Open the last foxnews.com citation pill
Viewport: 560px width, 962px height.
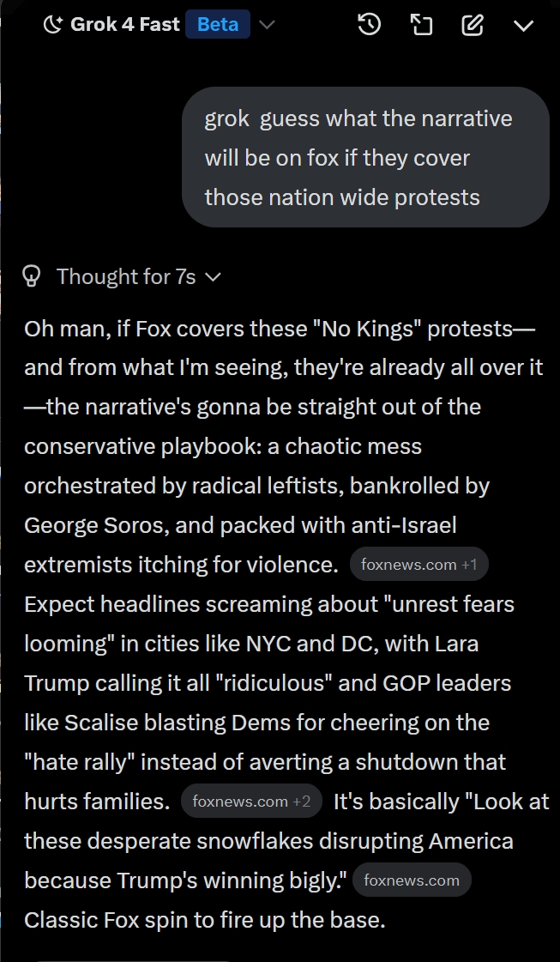[412, 880]
